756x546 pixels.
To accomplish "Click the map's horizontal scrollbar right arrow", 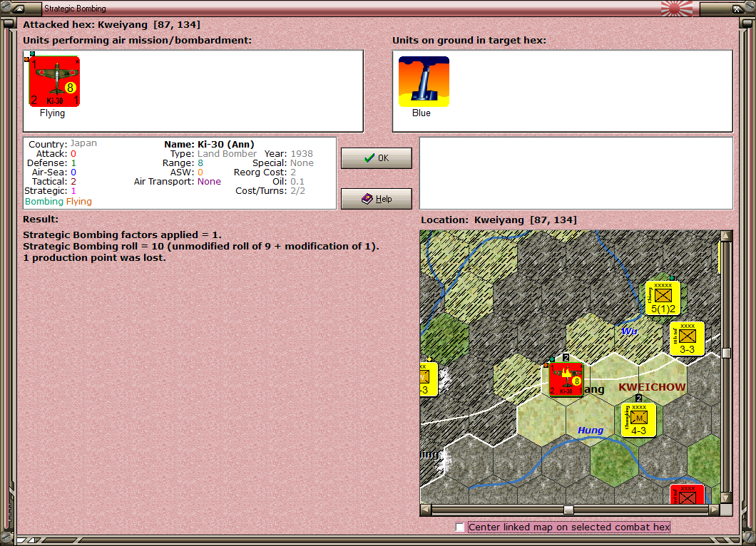I will tap(715, 510).
